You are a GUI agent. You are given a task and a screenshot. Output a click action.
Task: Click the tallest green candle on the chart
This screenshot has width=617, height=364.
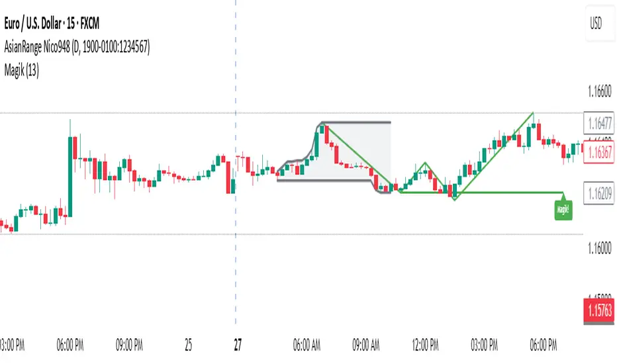point(69,176)
